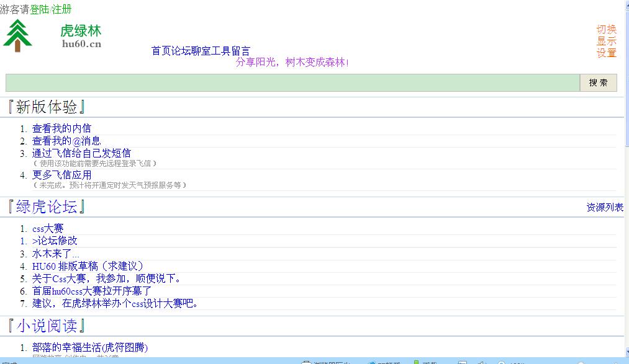The width and height of the screenshot is (629, 364).
Task: Click the 绿虎论坛 section heading
Action: (47, 207)
